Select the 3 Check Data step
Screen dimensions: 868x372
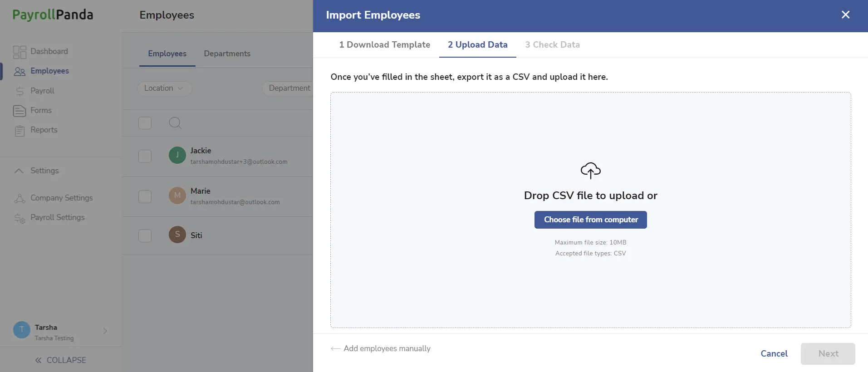(553, 45)
